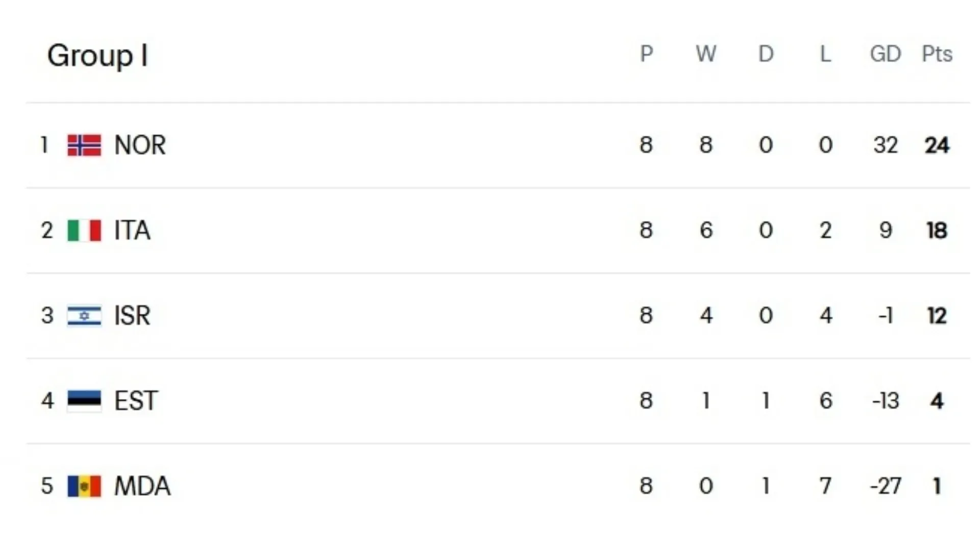Click the W column header
Screen dimensions: 980x551
pos(706,54)
